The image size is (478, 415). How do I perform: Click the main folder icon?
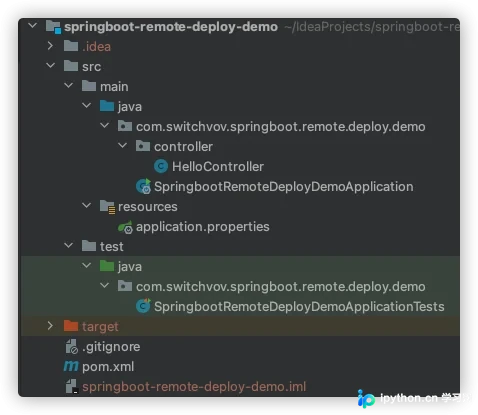(x=89, y=86)
